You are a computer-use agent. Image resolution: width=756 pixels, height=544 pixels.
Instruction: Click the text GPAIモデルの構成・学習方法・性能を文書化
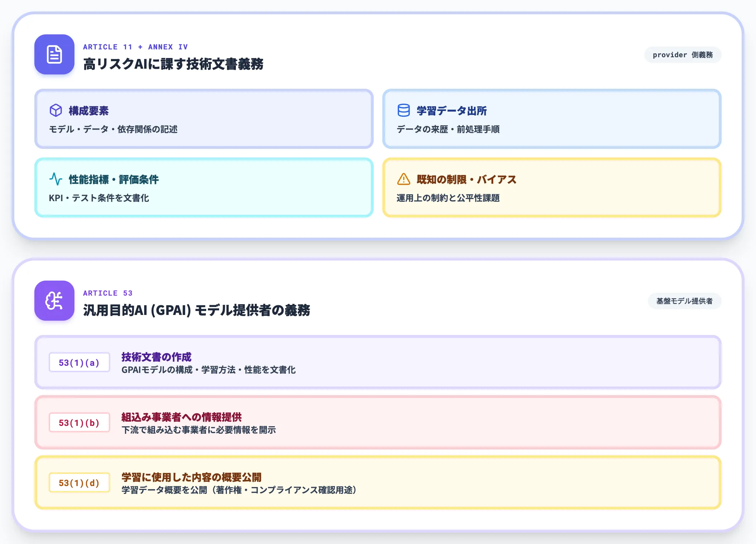coord(209,370)
